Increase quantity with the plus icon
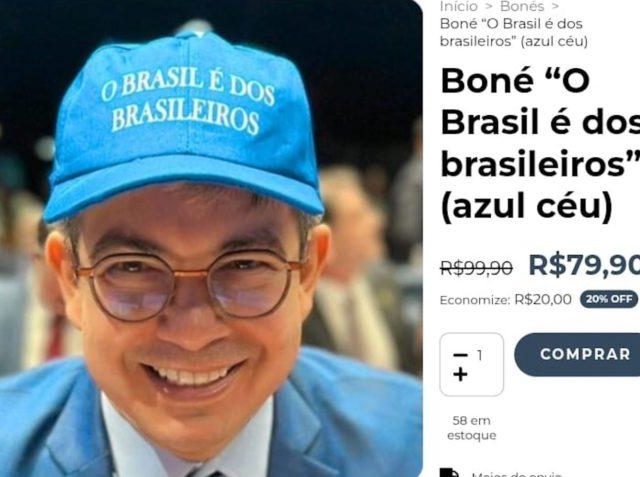Viewport: 640px width, 477px height. [460, 374]
